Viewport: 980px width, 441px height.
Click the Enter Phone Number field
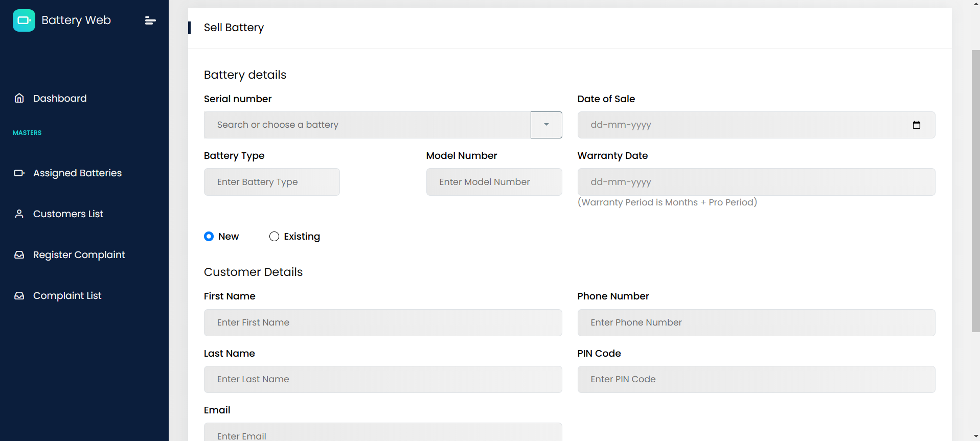[756, 323]
